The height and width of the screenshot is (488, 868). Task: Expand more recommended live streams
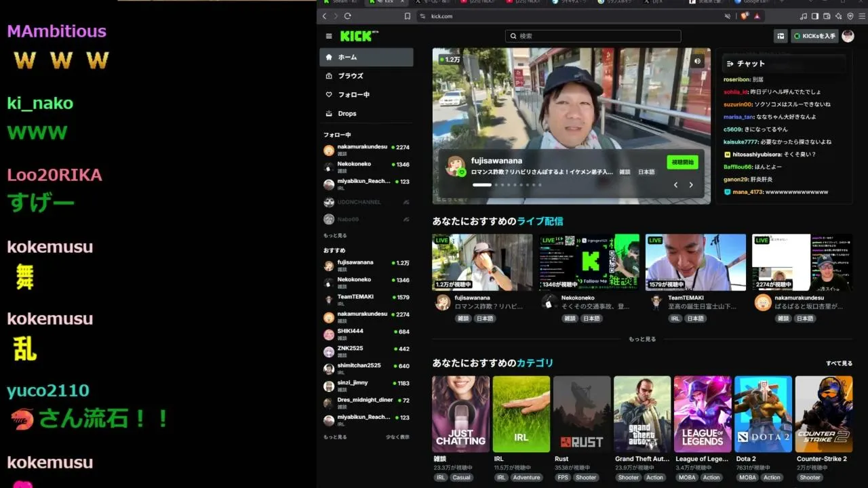tap(642, 339)
